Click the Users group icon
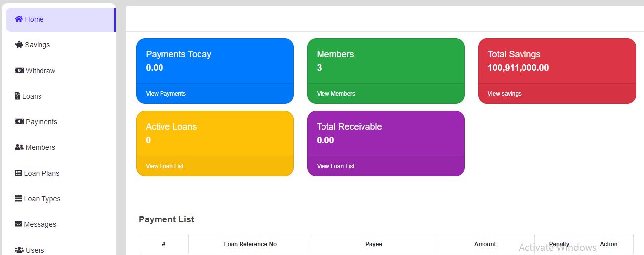 (x=19, y=250)
